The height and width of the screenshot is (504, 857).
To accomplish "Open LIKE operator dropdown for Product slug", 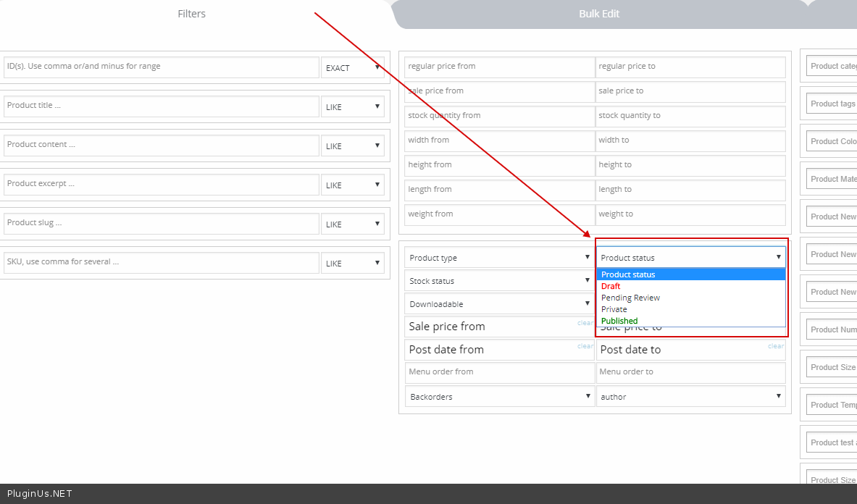I will click(x=352, y=224).
